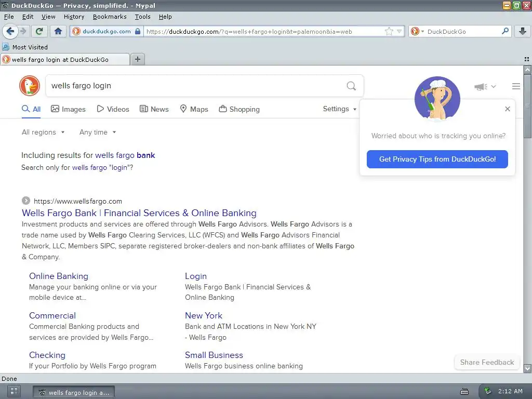Click the keyboard tray icon

click(464, 392)
